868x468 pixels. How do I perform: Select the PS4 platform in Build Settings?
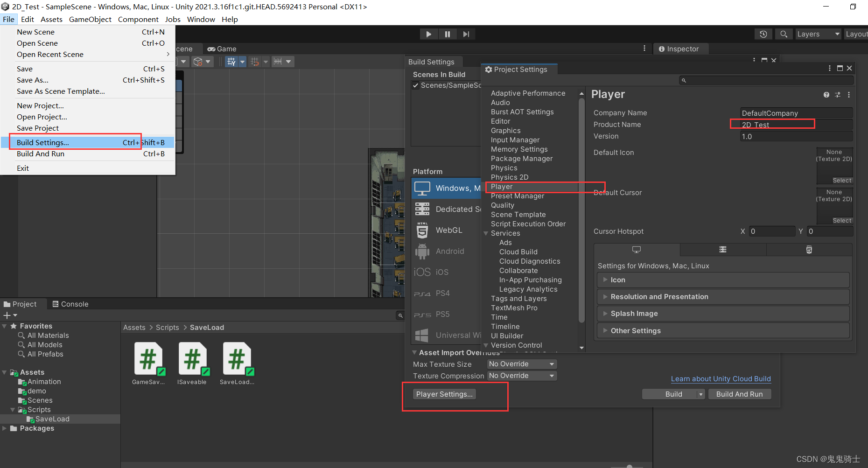coord(446,293)
